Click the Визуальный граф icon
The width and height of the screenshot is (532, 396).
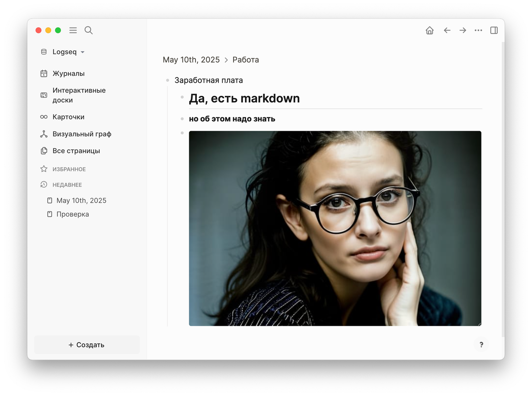(44, 134)
